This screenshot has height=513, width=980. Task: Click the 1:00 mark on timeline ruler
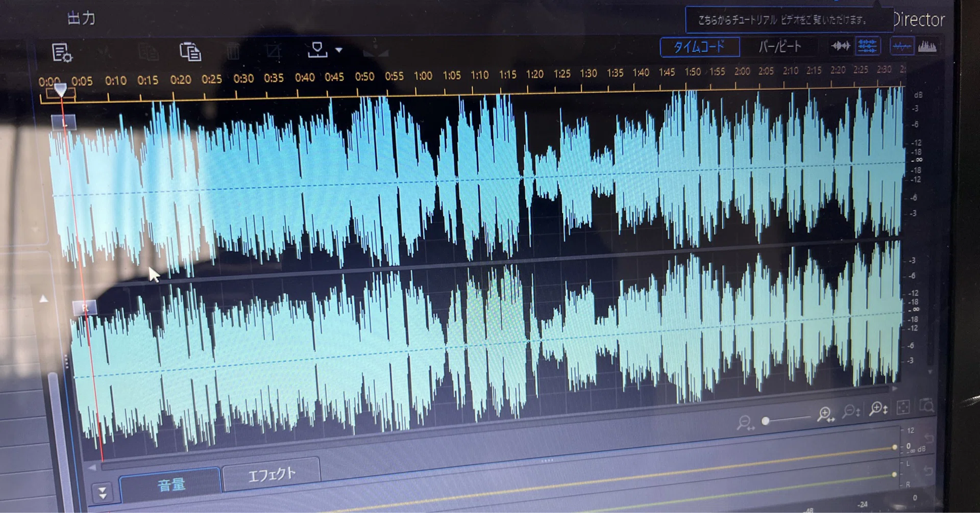click(423, 76)
